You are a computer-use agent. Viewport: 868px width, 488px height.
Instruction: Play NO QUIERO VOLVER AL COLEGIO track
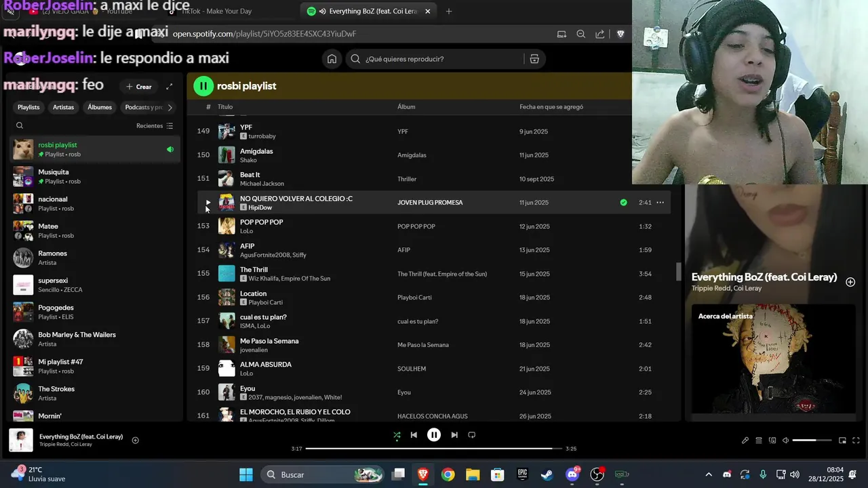208,202
